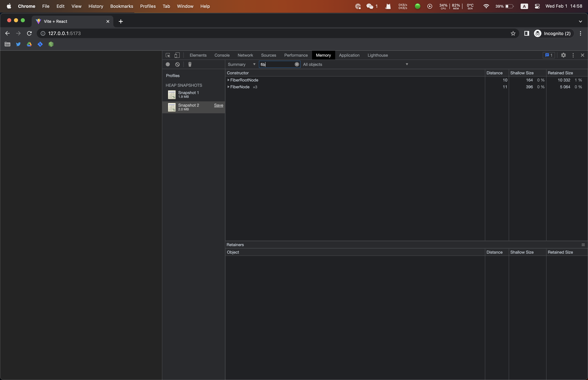
Task: Click the clear all profiles icon
Action: pyautogui.click(x=177, y=64)
